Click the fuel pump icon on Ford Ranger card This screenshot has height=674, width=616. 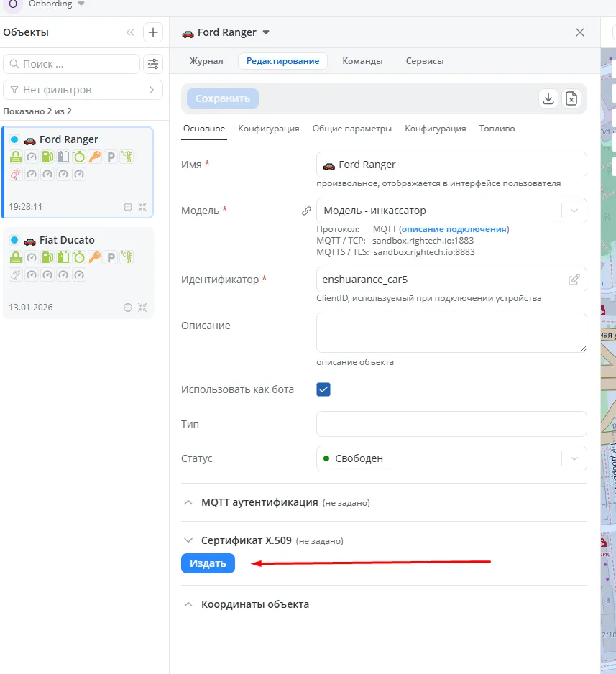(x=47, y=157)
